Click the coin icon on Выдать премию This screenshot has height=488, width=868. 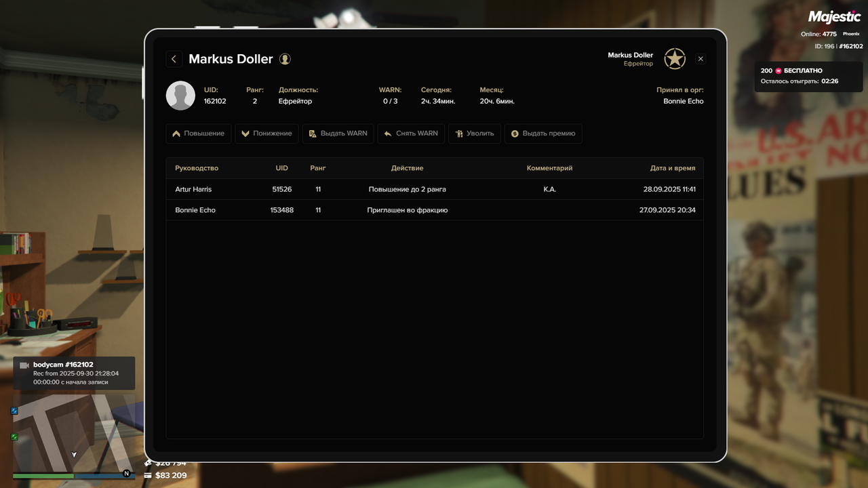(x=515, y=134)
